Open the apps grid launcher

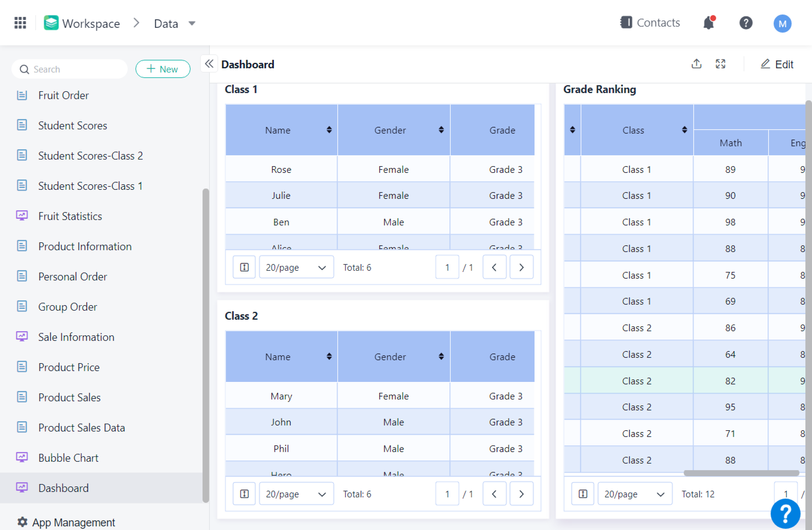click(20, 23)
